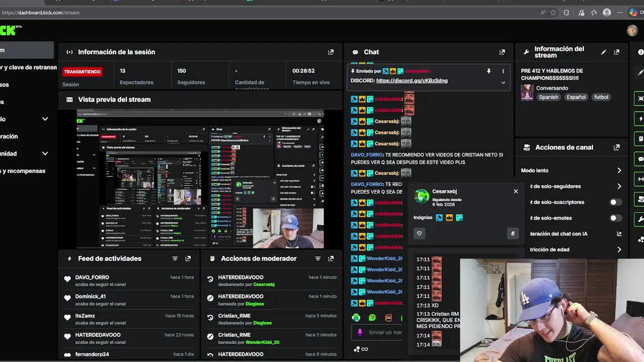Click the mute button on Cesarxebj card

pyautogui.click(x=513, y=233)
